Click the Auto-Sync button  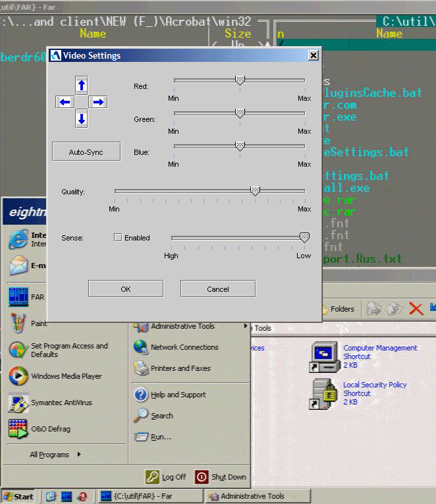(86, 152)
